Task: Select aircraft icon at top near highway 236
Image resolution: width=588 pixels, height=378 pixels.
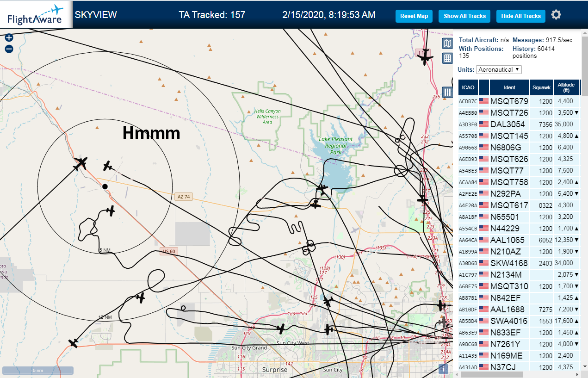Action: (425, 57)
